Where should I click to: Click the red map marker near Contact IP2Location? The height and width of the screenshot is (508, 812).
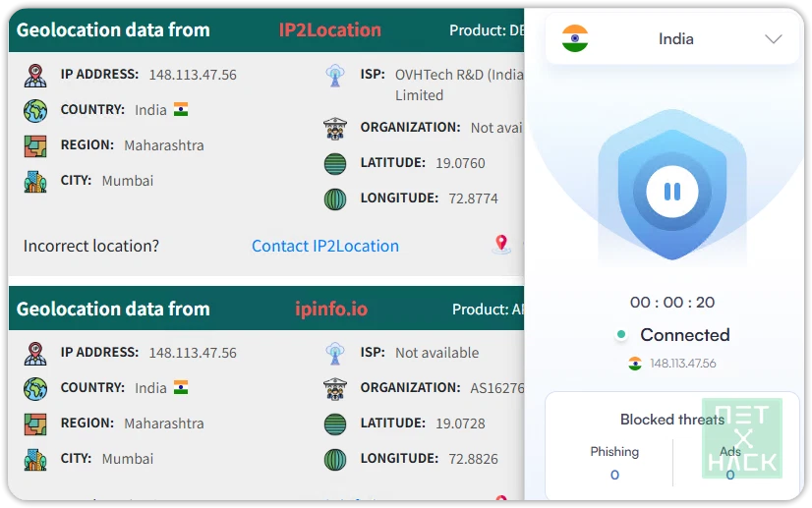[x=501, y=244]
